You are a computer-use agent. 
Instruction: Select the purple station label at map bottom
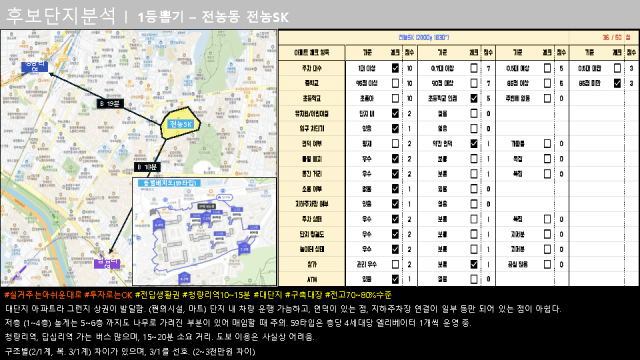[x=107, y=263]
